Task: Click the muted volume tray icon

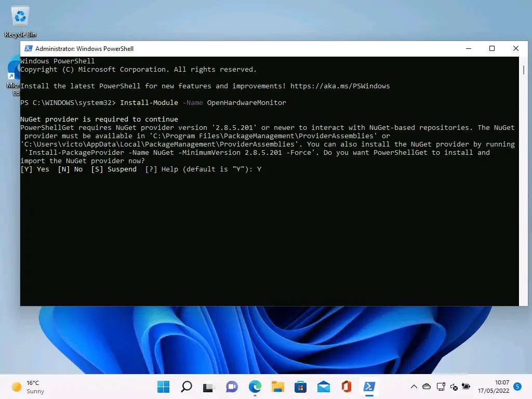Action: click(x=454, y=387)
